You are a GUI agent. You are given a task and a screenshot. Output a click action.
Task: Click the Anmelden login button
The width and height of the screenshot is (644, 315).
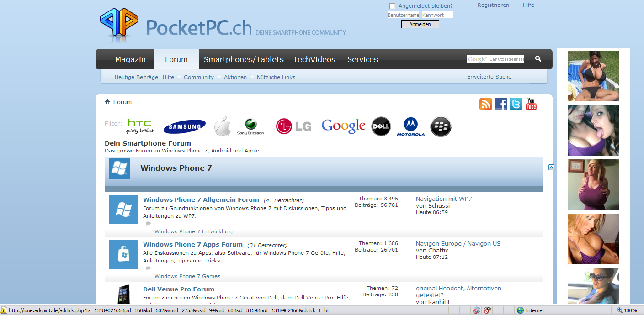tap(420, 24)
